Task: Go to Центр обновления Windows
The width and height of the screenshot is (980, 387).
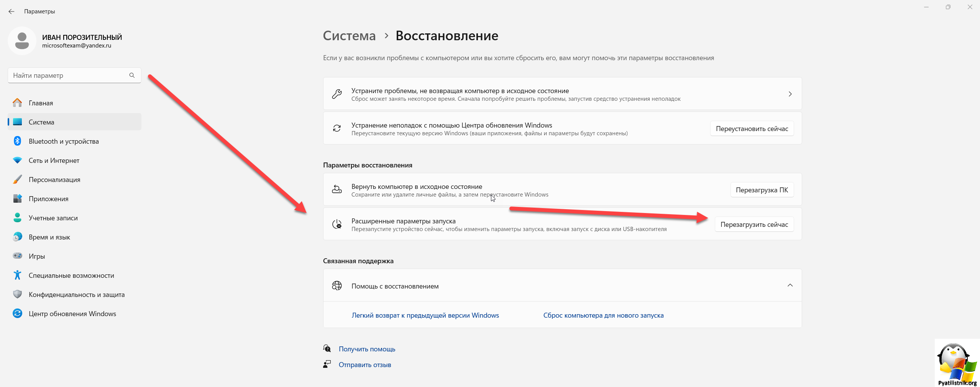Action: pos(74,313)
